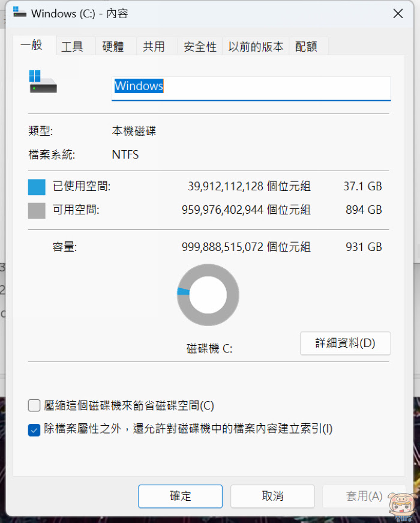Click the 已使用空間 label
420x523 pixels.
(x=82, y=186)
